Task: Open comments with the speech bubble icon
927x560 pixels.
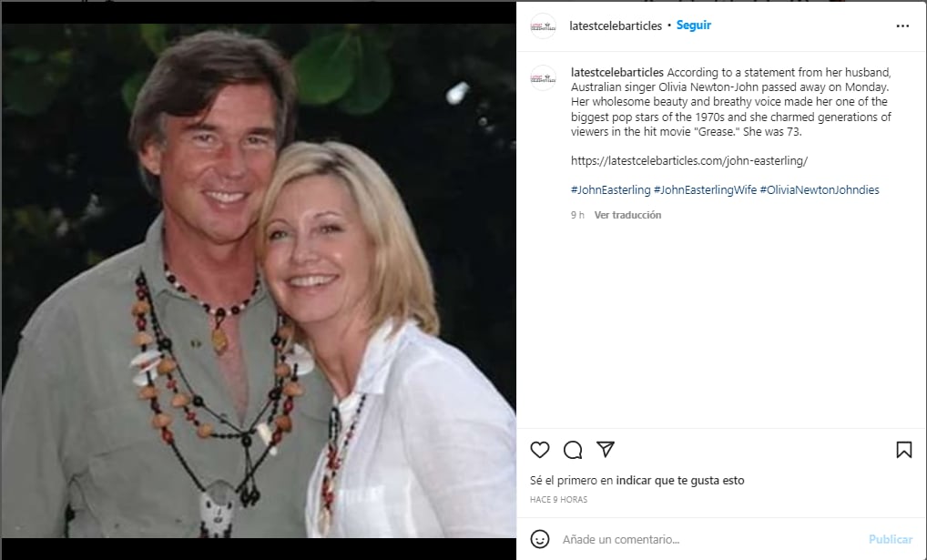Action: pos(572,449)
